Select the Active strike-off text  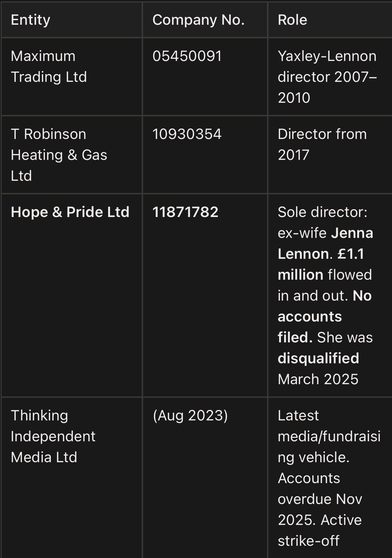(x=320, y=530)
